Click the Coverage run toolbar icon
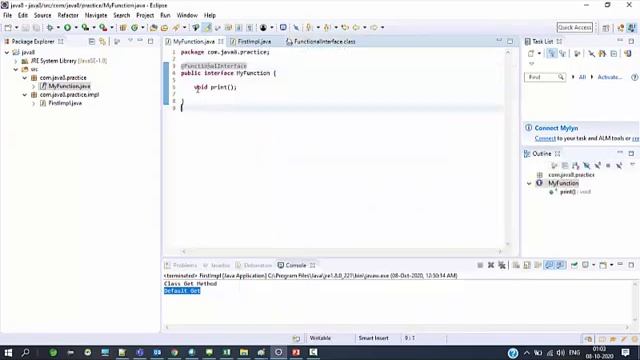 tap(85, 28)
